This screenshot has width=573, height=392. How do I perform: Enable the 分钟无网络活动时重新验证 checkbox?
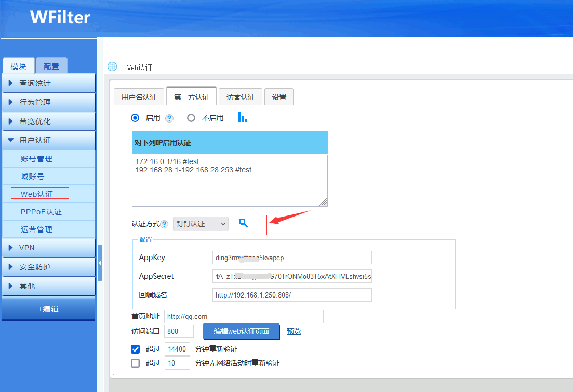point(136,363)
